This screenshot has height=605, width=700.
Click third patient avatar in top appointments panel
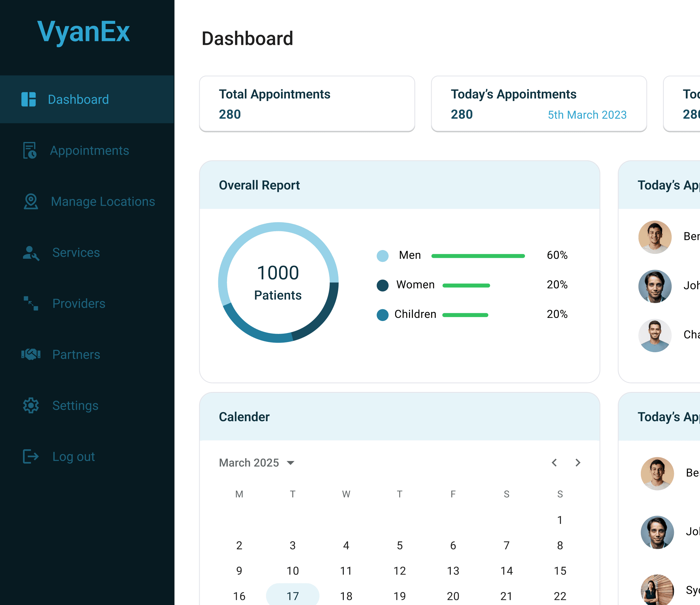coord(655,336)
